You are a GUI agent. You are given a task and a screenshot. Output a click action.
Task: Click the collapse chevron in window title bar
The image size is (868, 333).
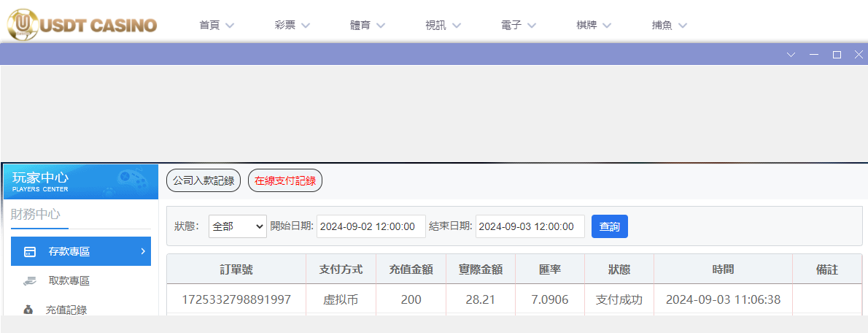click(791, 55)
